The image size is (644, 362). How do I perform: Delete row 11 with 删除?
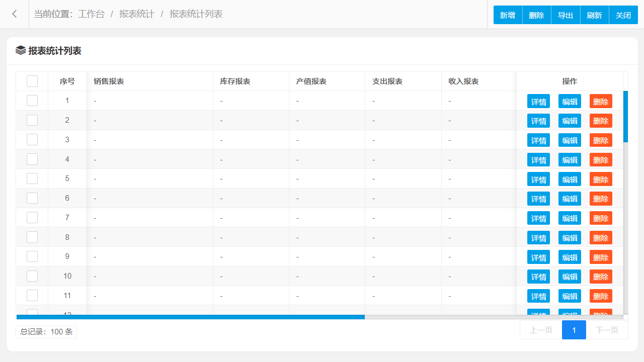pos(601,296)
